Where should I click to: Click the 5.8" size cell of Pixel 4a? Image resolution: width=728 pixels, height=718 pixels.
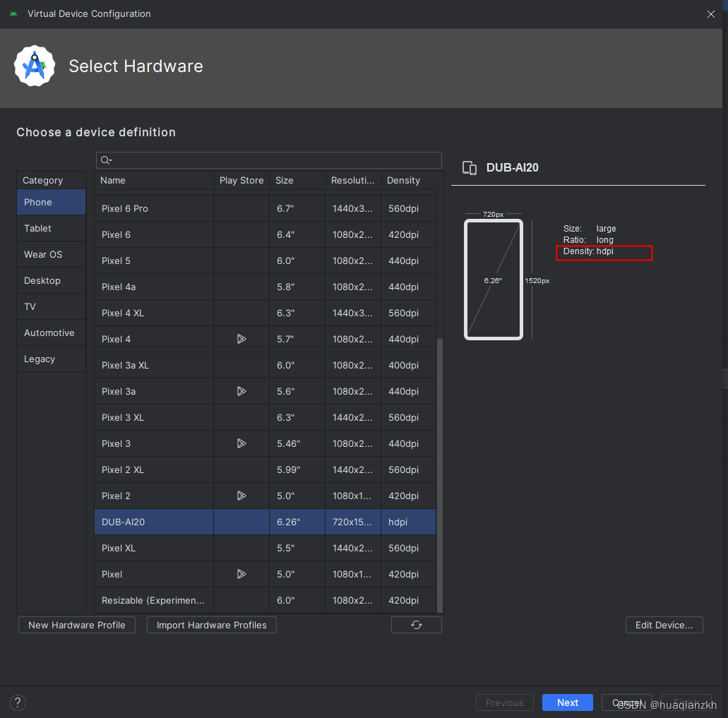(x=297, y=287)
